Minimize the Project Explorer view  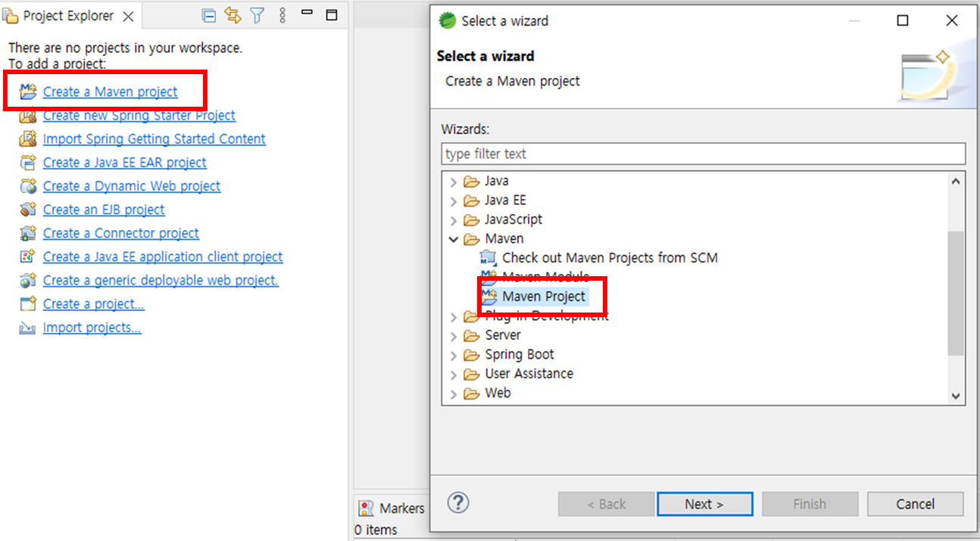point(307,14)
